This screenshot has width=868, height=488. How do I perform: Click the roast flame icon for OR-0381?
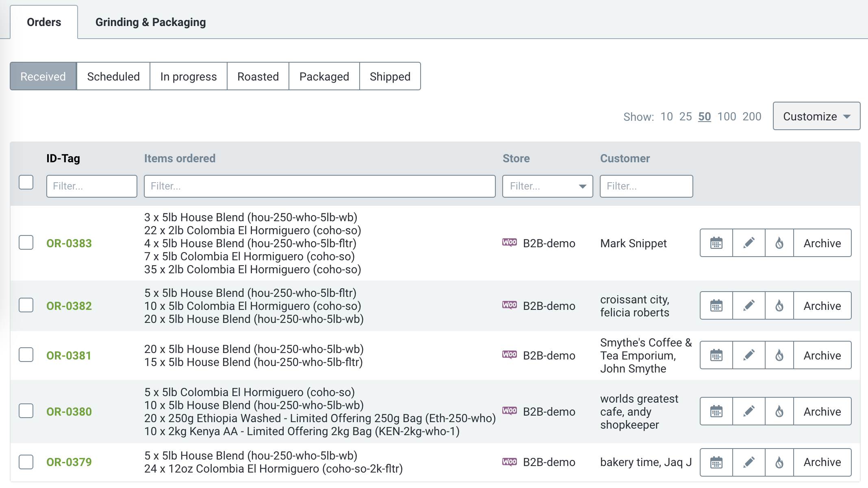(779, 355)
